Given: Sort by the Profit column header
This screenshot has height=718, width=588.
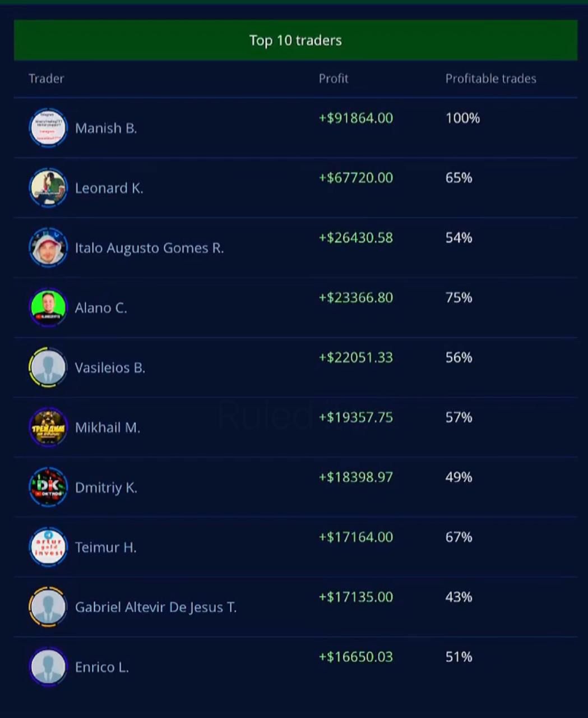Looking at the screenshot, I should pos(334,79).
